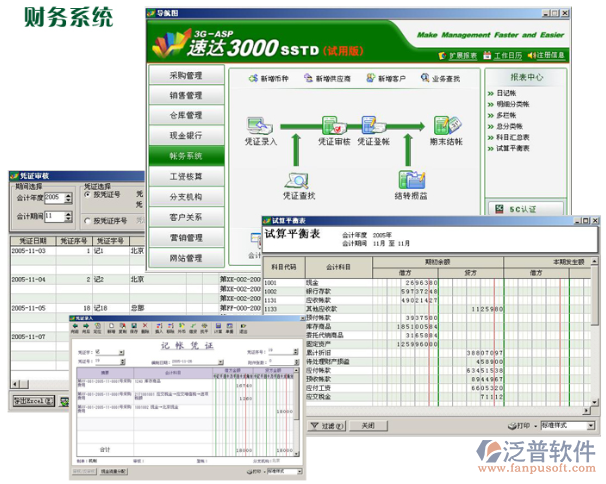
Task: Create new voucher via blank page icon
Action: (111, 328)
